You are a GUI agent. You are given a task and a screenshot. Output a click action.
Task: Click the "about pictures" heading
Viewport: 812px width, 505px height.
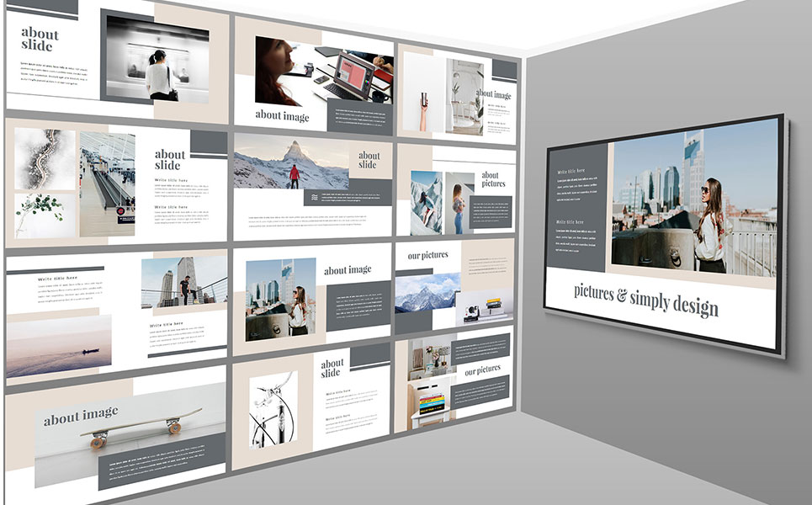coord(493,179)
